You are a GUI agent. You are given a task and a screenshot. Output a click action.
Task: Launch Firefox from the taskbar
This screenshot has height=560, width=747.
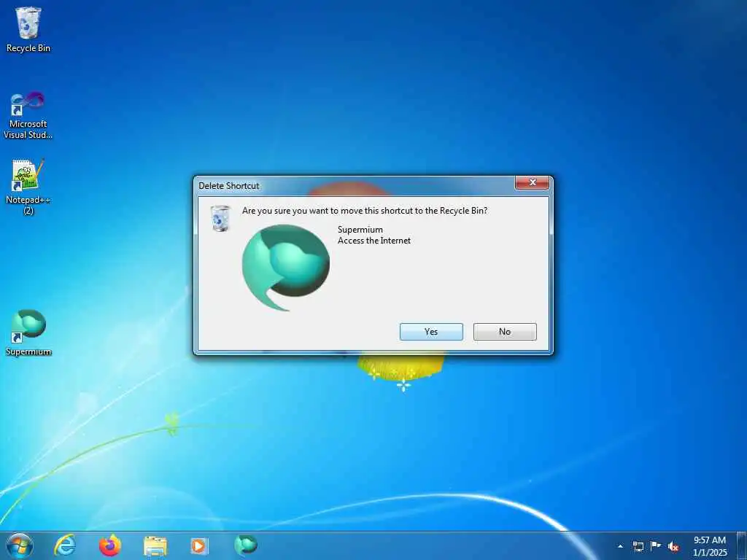point(110,545)
